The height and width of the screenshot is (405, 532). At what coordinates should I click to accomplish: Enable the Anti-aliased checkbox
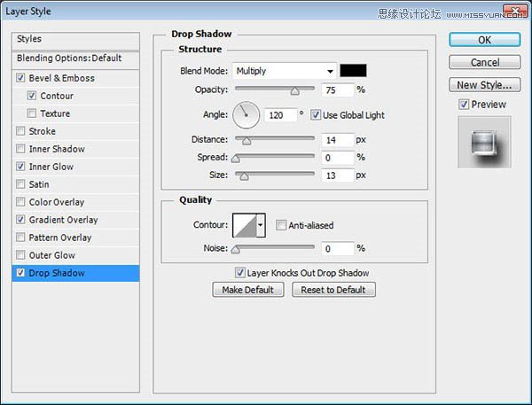click(x=280, y=225)
